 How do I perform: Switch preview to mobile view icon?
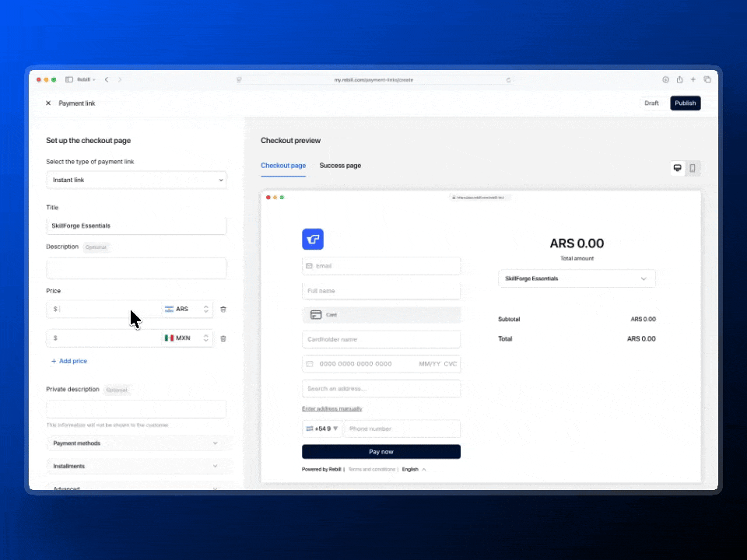pyautogui.click(x=693, y=168)
